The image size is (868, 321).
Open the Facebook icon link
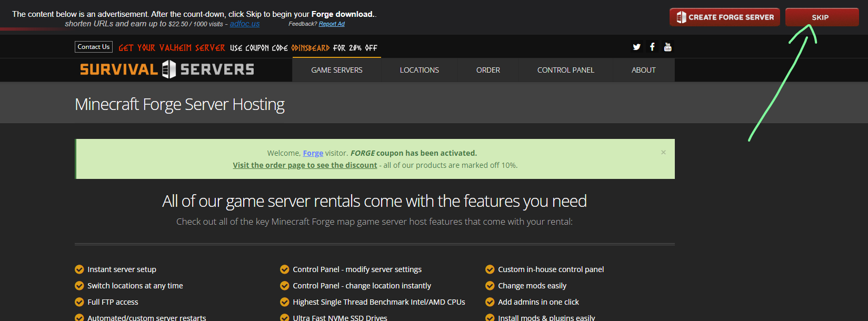[x=652, y=47]
